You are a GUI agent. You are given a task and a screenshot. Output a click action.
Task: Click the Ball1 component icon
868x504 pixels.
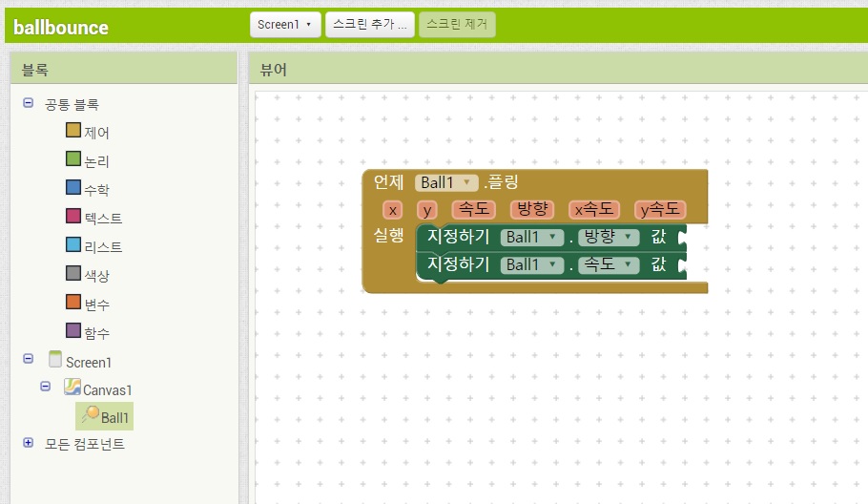91,414
